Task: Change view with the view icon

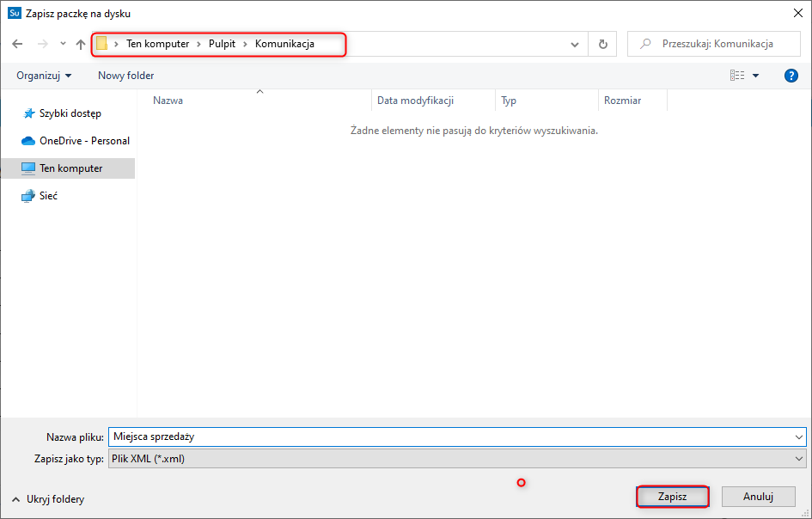Action: [x=737, y=76]
